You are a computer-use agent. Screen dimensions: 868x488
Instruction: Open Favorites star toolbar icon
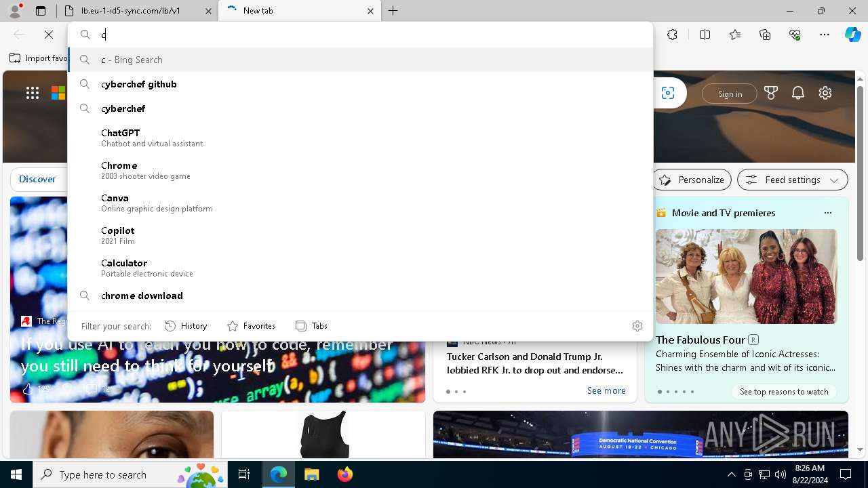pos(735,35)
